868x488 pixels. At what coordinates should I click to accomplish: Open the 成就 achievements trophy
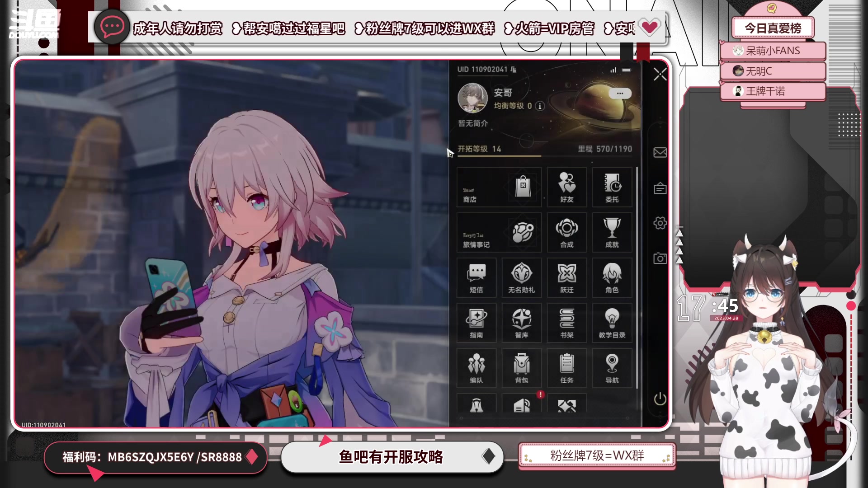pos(612,233)
